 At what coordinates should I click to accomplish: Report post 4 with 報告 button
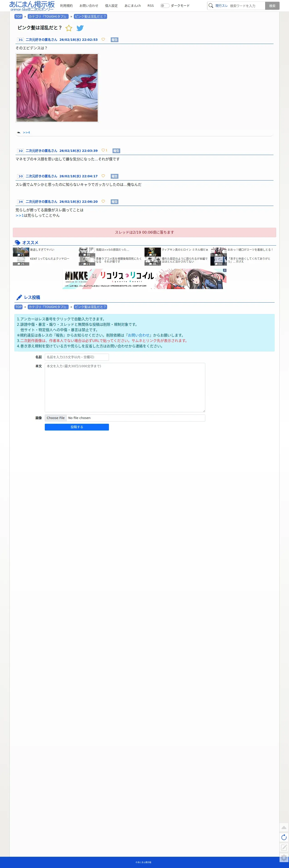(115, 202)
